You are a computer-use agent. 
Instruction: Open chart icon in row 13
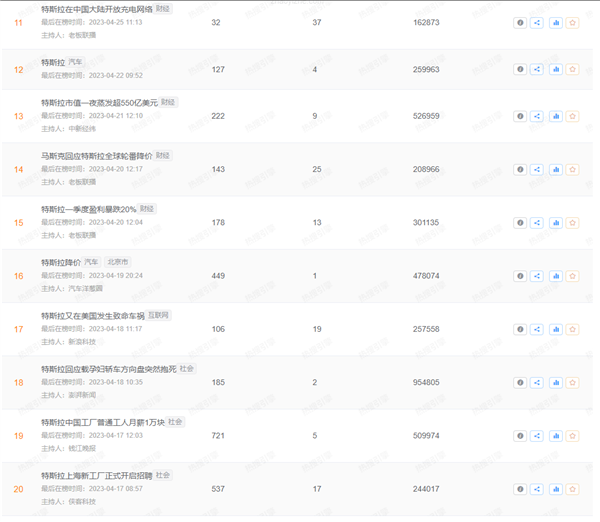[556, 116]
